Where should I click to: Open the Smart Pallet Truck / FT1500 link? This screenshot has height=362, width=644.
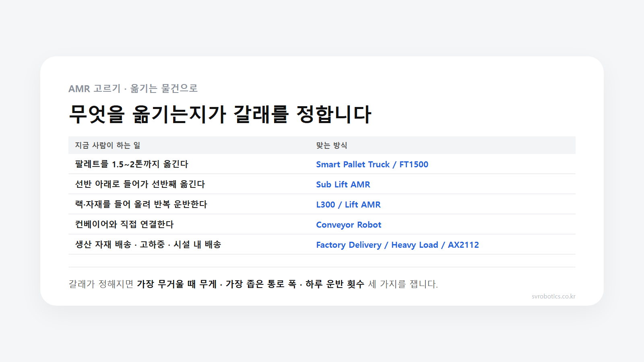372,164
